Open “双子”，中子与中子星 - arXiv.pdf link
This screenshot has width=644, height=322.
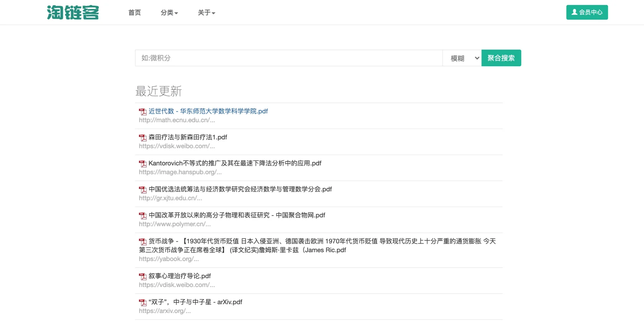click(x=195, y=302)
